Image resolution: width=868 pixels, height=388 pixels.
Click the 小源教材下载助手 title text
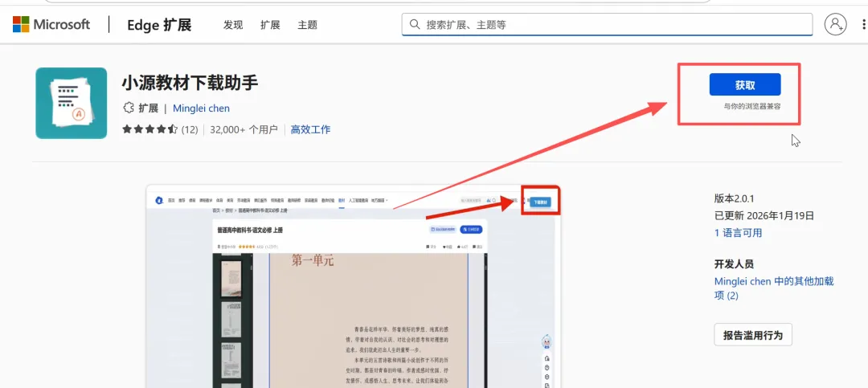coord(190,83)
